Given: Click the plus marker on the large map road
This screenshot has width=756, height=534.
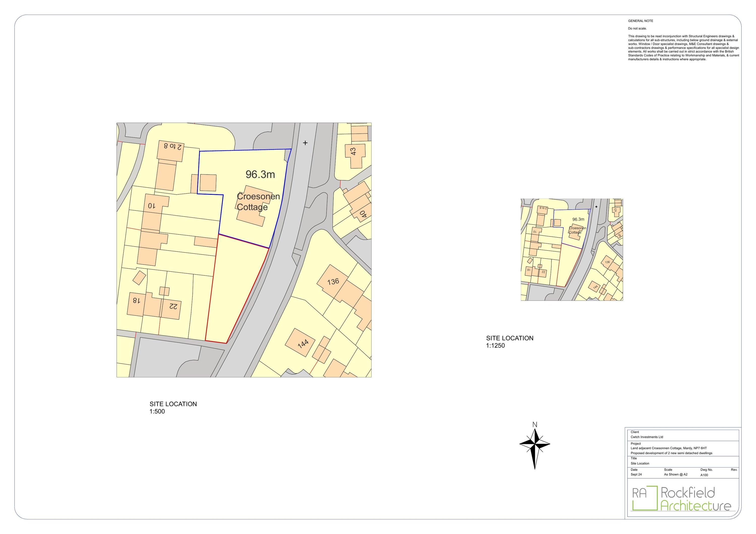Looking at the screenshot, I should click(x=305, y=143).
